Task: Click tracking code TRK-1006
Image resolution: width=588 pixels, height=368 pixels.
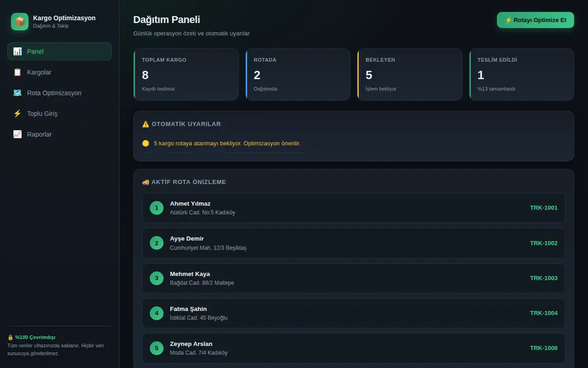Action: (543, 348)
